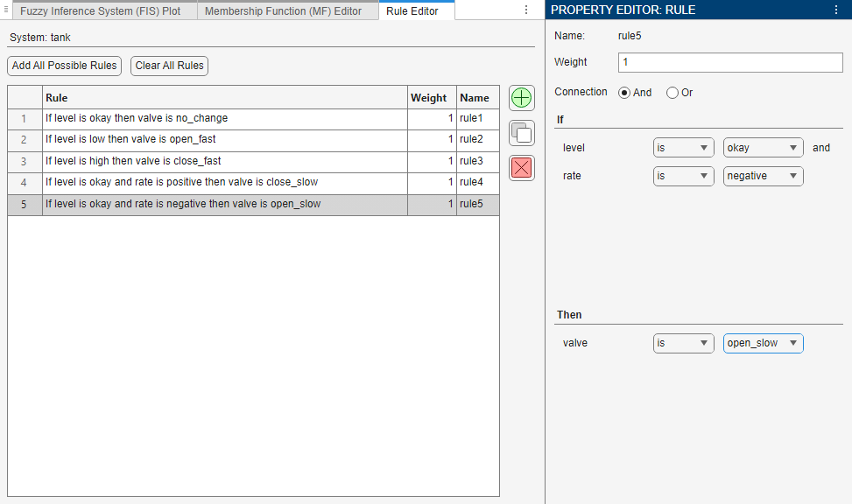Open the level 'is' operator dropdown
Image resolution: width=852 pixels, height=504 pixels.
(683, 148)
